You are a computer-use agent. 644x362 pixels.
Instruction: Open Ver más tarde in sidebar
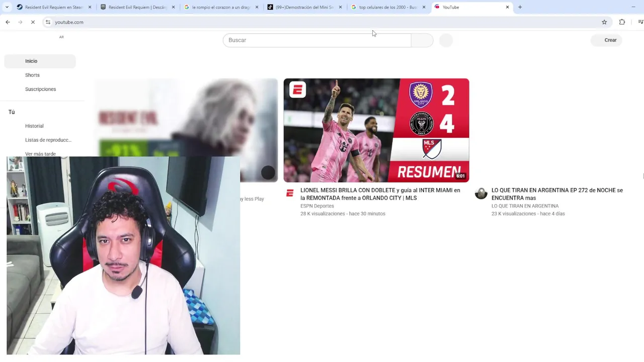point(40,154)
